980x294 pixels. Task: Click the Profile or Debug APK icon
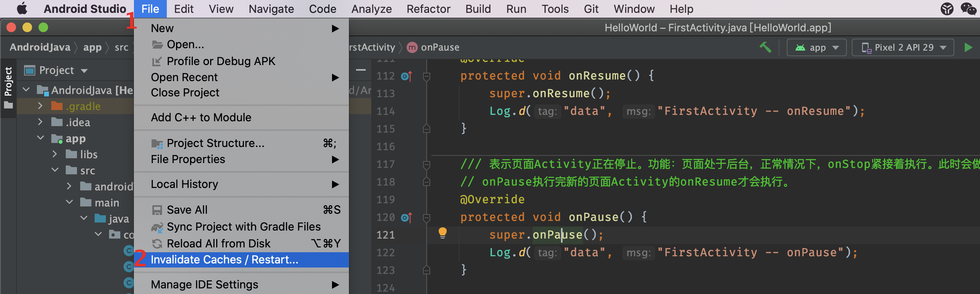tap(157, 61)
